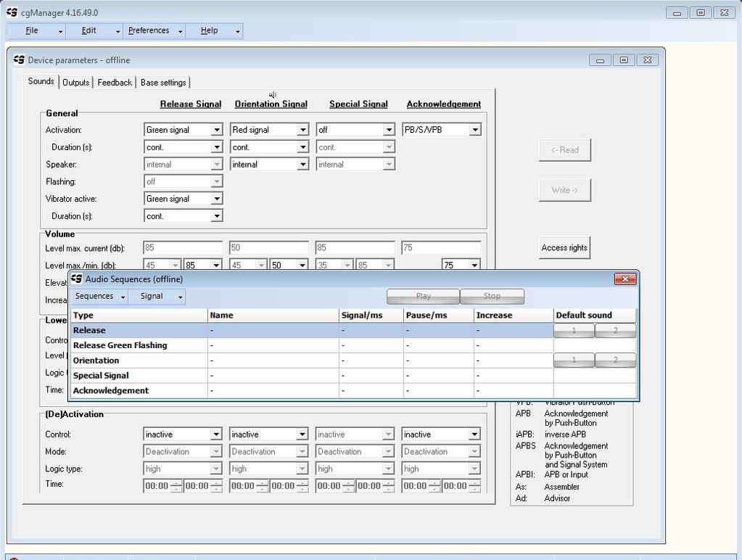742x560 pixels.
Task: Click the Audio Sequences window logo icon
Action: tap(76, 279)
